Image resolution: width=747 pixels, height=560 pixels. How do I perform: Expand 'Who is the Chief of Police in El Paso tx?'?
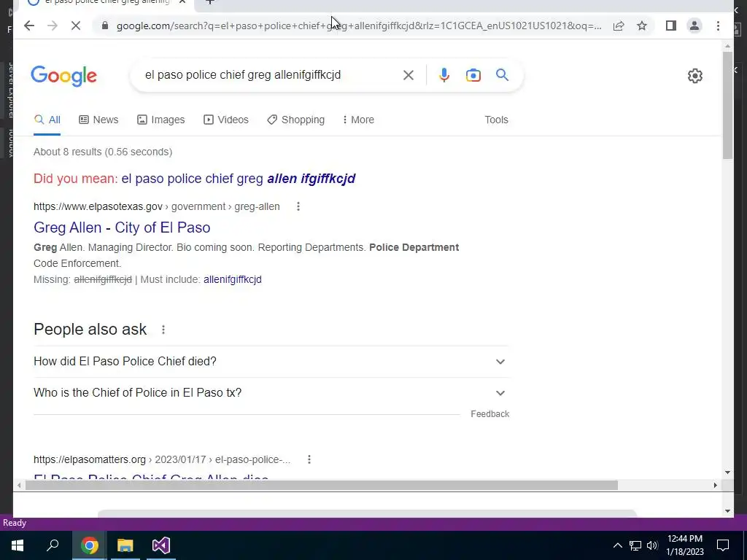coord(271,393)
